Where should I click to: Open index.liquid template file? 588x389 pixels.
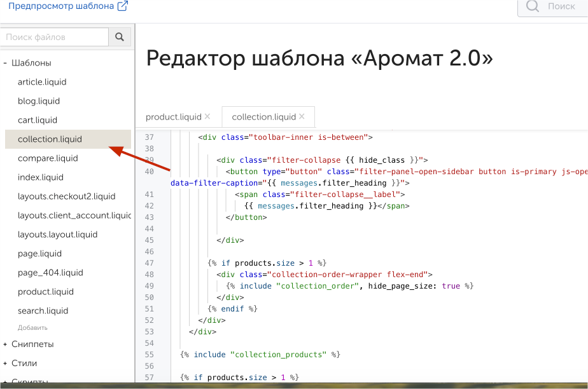coord(41,177)
